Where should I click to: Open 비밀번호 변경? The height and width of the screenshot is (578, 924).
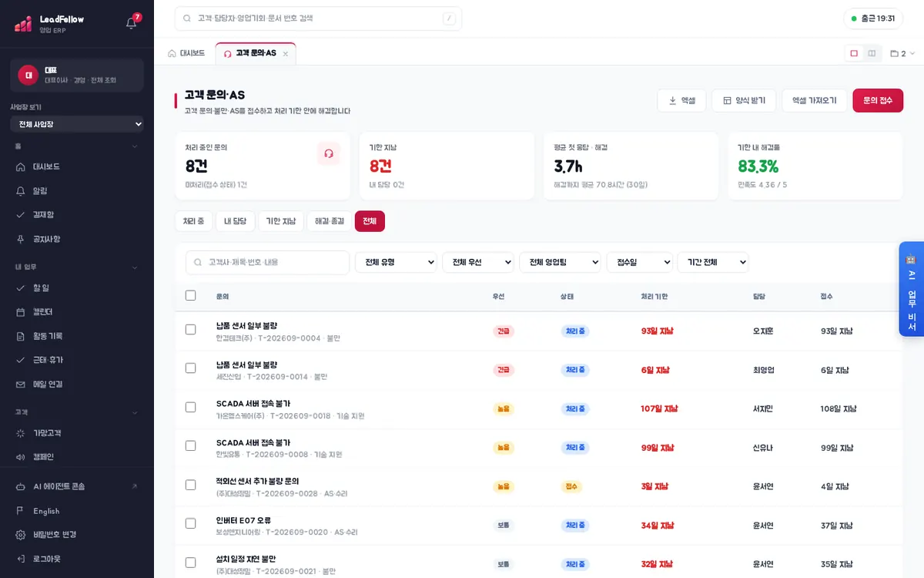77,535
